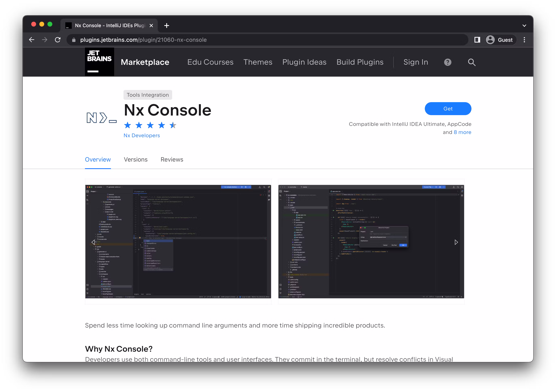Open new browser tab with plus
556x392 pixels.
point(167,25)
